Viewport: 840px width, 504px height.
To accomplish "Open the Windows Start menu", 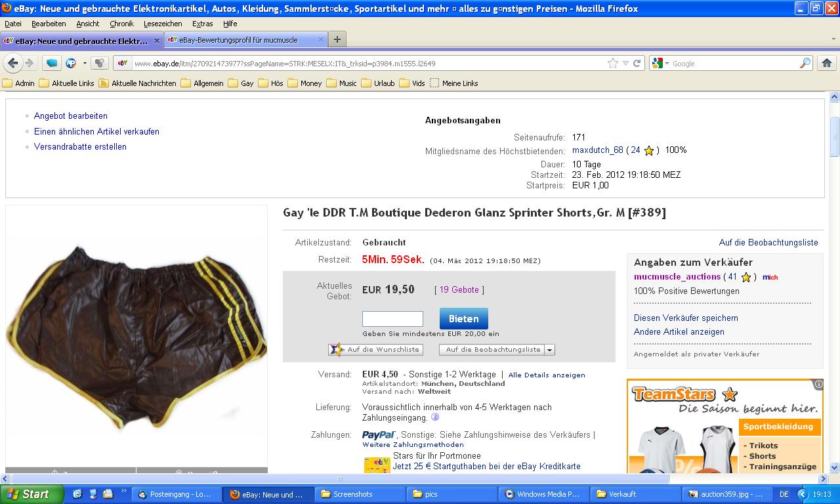I will pyautogui.click(x=31, y=494).
